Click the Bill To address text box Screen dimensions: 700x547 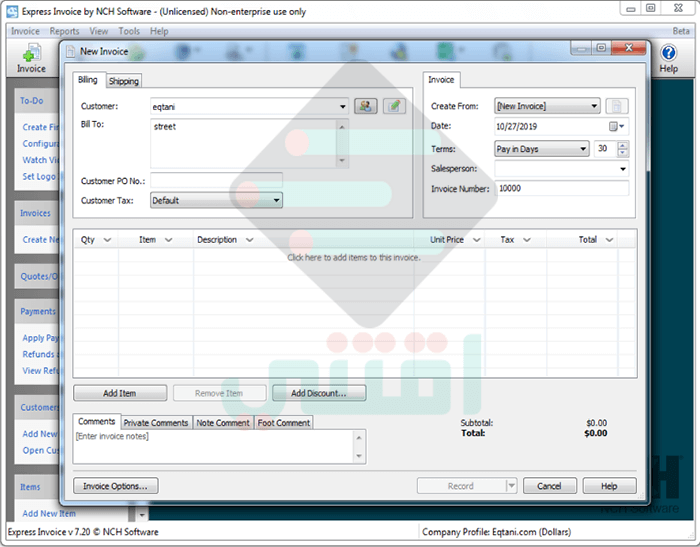244,143
